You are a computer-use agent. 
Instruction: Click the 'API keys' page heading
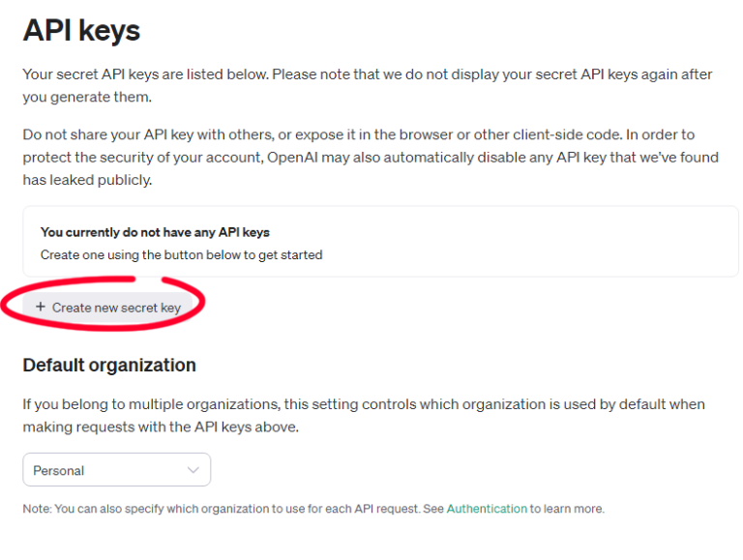pos(81,30)
